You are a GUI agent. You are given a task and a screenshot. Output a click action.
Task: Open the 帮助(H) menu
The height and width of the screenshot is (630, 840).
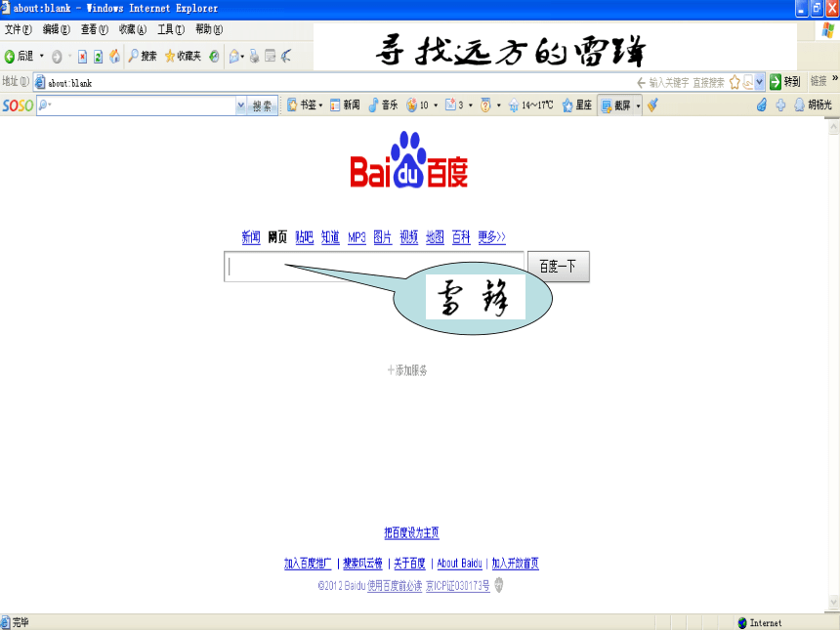tap(209, 29)
